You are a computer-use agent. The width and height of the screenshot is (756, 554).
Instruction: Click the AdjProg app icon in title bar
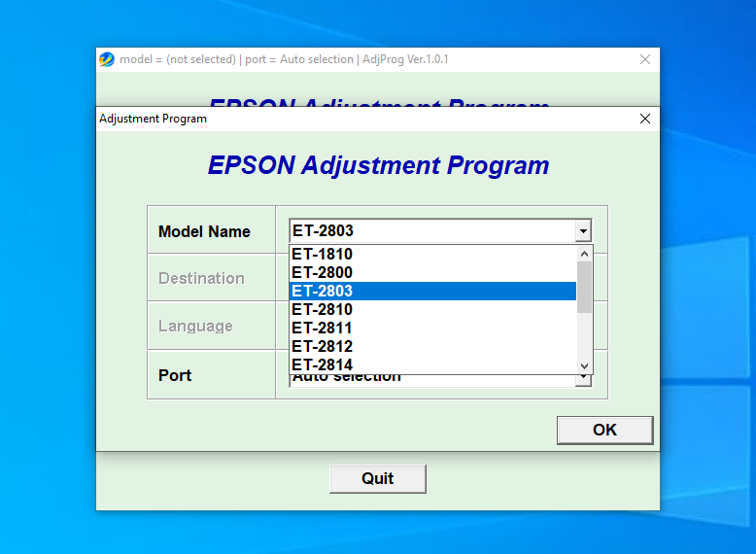tap(107, 59)
